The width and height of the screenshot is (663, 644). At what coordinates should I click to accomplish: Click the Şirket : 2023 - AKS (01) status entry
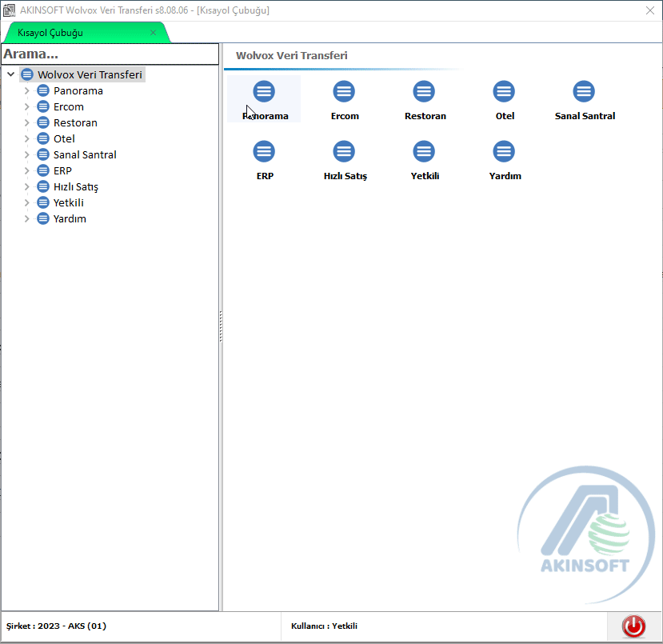pos(56,626)
